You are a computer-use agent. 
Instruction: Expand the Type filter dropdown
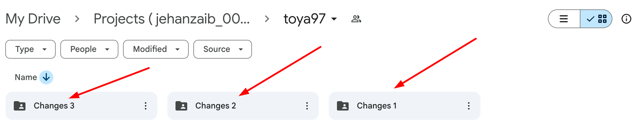[x=30, y=49]
